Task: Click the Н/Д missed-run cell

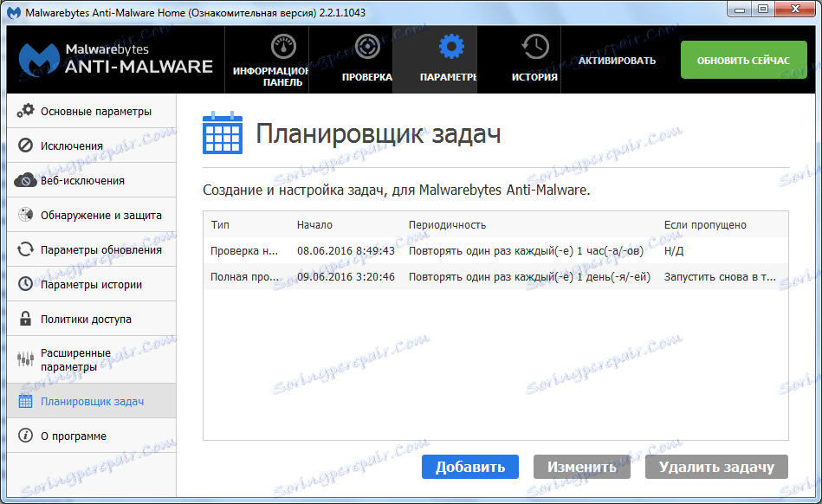Action: pos(674,250)
